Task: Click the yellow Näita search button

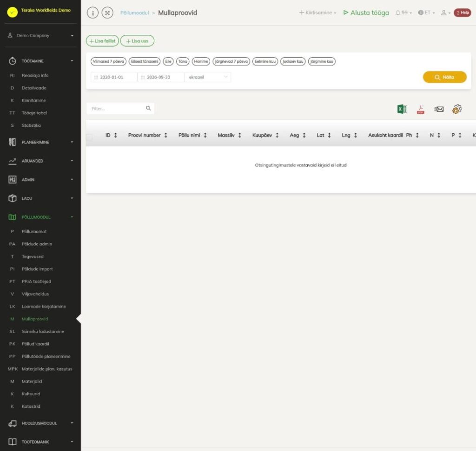Action: [445, 77]
